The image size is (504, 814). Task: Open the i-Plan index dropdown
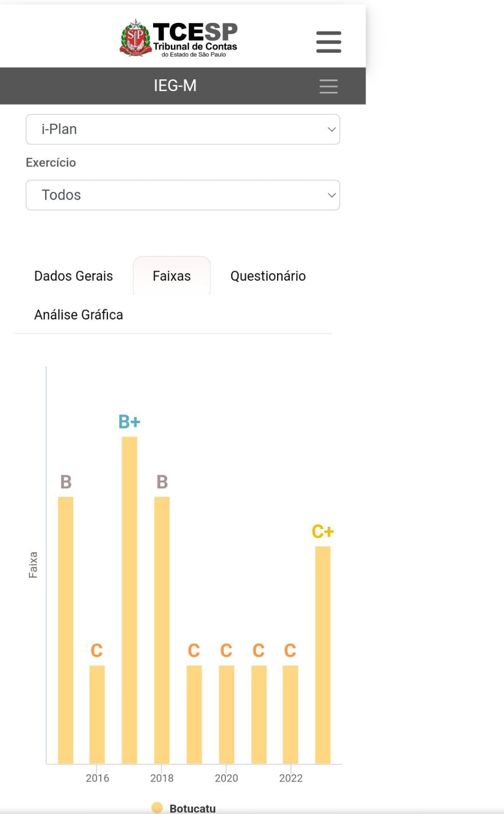tap(183, 129)
